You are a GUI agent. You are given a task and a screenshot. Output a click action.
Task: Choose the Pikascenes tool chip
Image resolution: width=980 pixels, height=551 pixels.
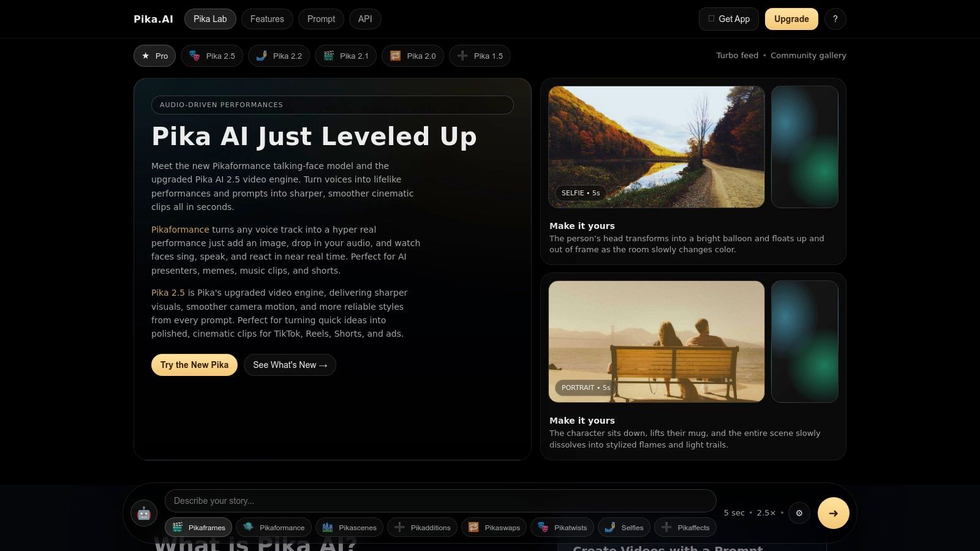pos(350,527)
